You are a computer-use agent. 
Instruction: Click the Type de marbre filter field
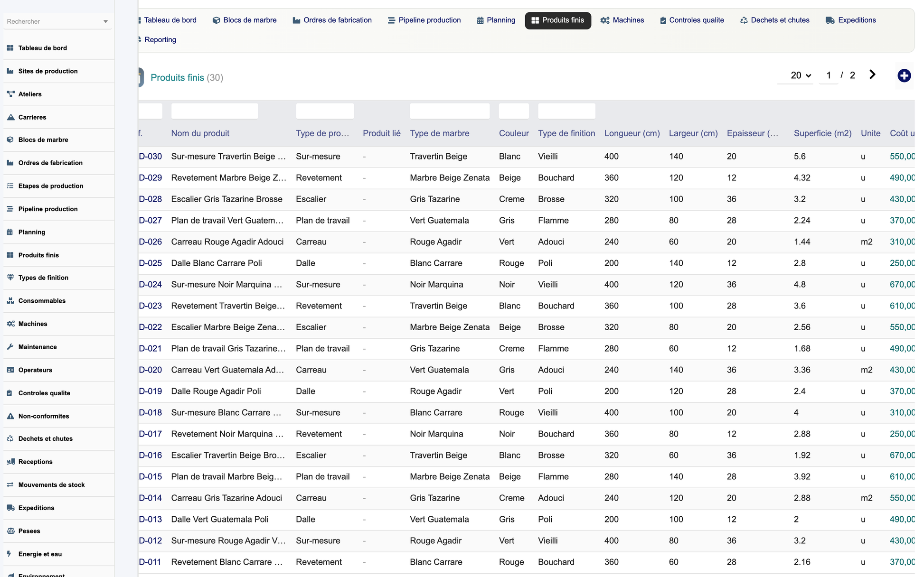click(450, 111)
